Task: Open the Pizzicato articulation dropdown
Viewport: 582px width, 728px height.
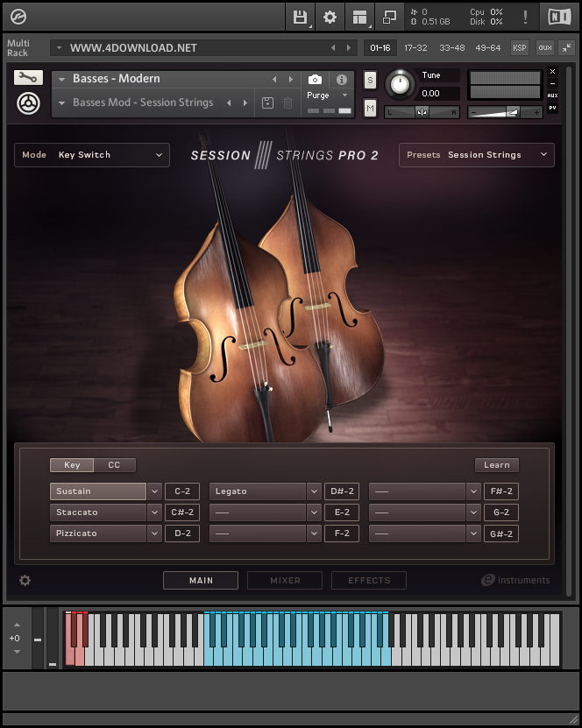Action: coord(154,534)
